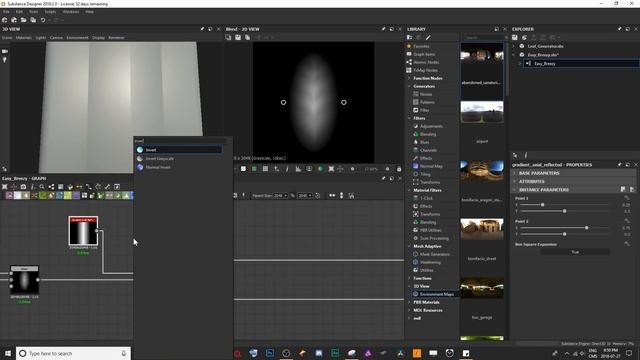The image size is (640, 360).
Task: Pin the 3D View panel
Action: point(202,29)
